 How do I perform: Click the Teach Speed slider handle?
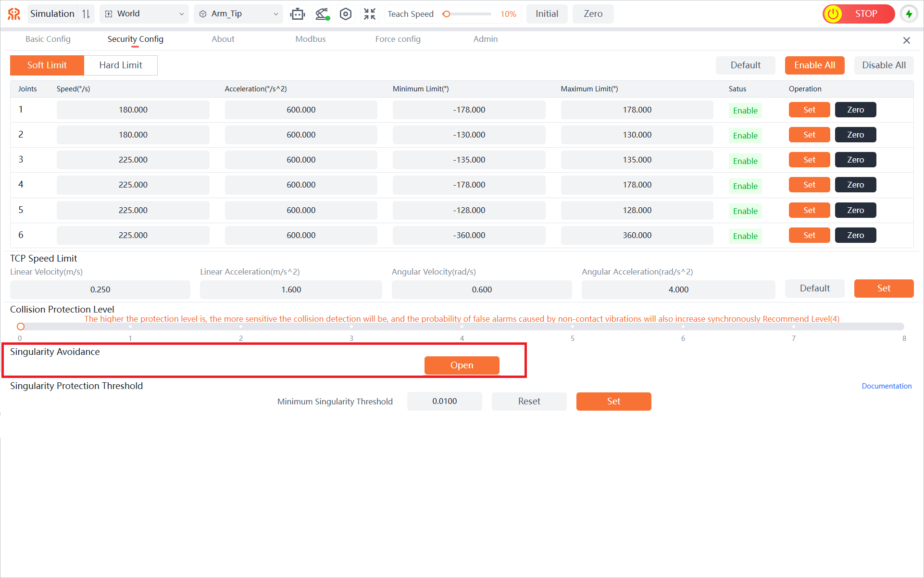pos(447,14)
